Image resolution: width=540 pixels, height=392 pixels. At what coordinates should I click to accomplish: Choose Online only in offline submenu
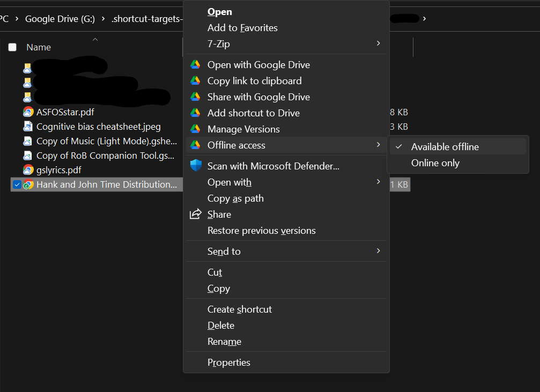pyautogui.click(x=435, y=163)
